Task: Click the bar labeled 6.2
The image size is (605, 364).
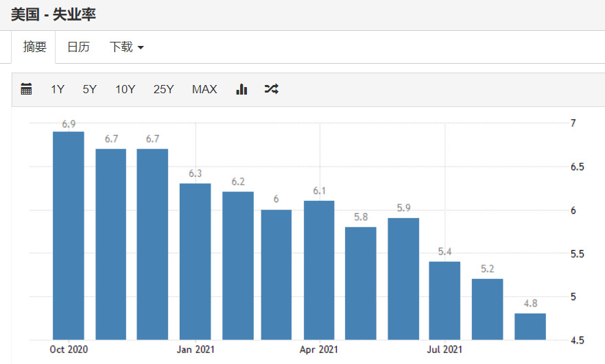Action: (238, 266)
